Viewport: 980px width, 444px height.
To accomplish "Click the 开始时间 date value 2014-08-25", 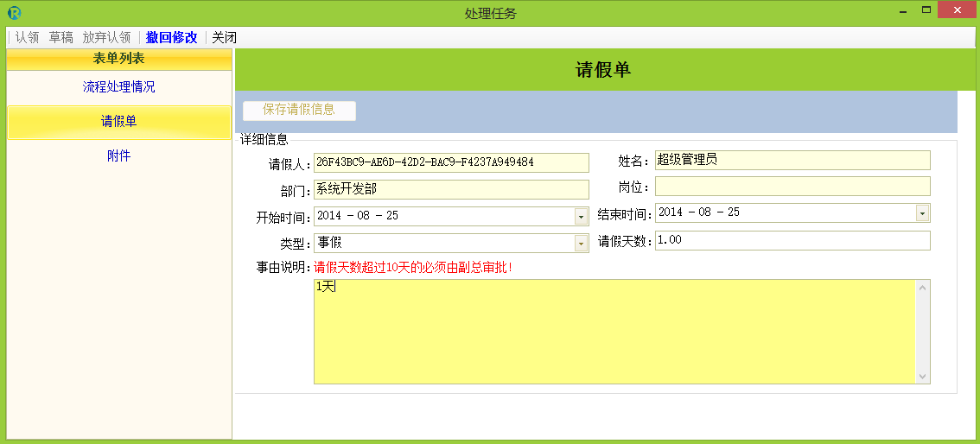I will [x=358, y=216].
